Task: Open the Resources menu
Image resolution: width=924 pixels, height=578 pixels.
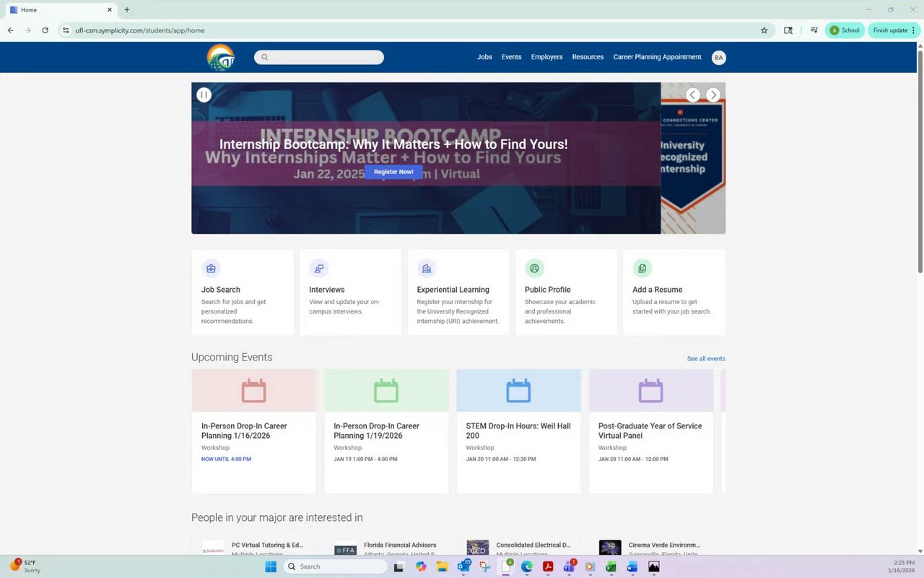Action: coord(588,57)
